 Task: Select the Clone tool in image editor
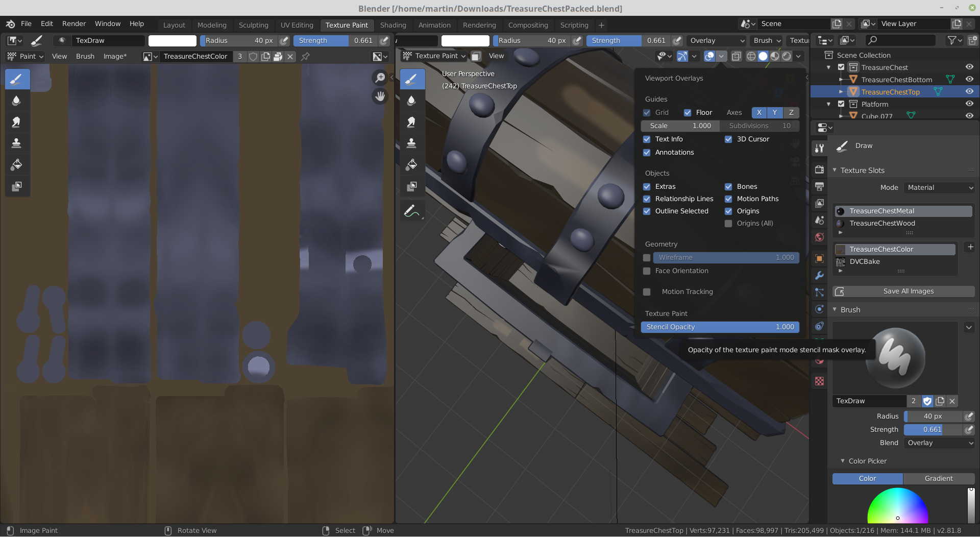click(x=17, y=143)
